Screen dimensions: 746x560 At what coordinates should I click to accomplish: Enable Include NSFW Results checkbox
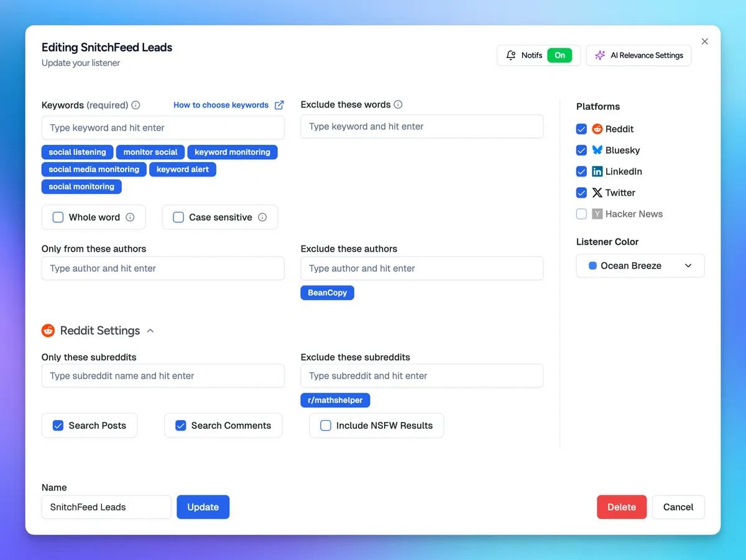click(x=325, y=426)
